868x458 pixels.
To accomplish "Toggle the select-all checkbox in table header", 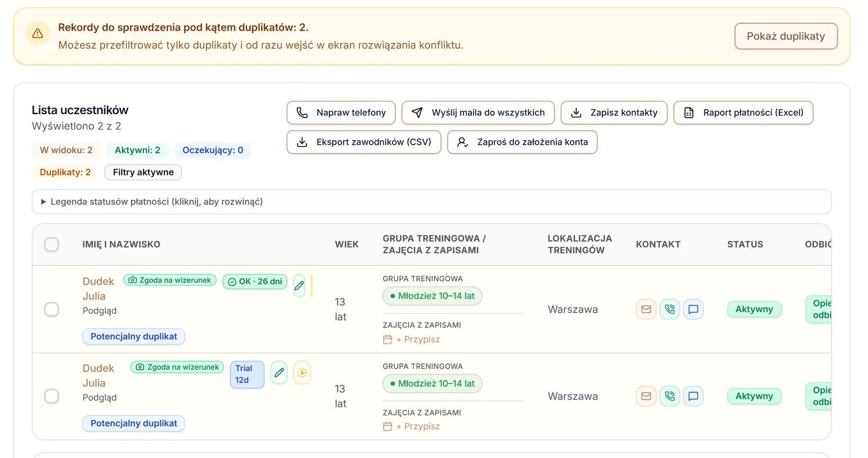I will click(51, 244).
